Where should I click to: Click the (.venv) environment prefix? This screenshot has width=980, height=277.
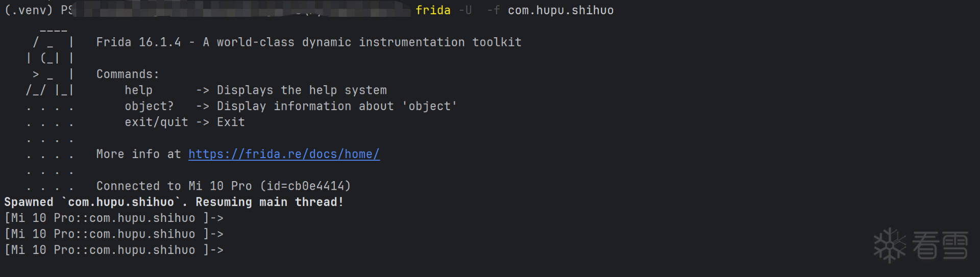(x=28, y=10)
